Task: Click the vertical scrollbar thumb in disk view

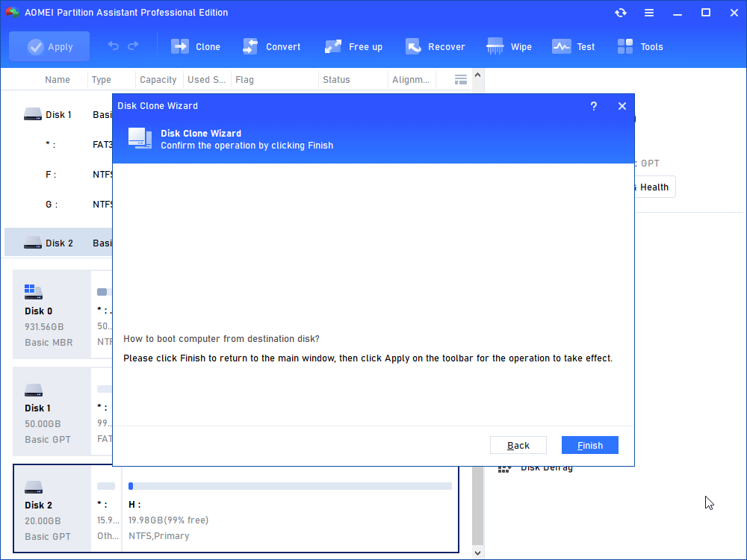Action: click(478, 505)
